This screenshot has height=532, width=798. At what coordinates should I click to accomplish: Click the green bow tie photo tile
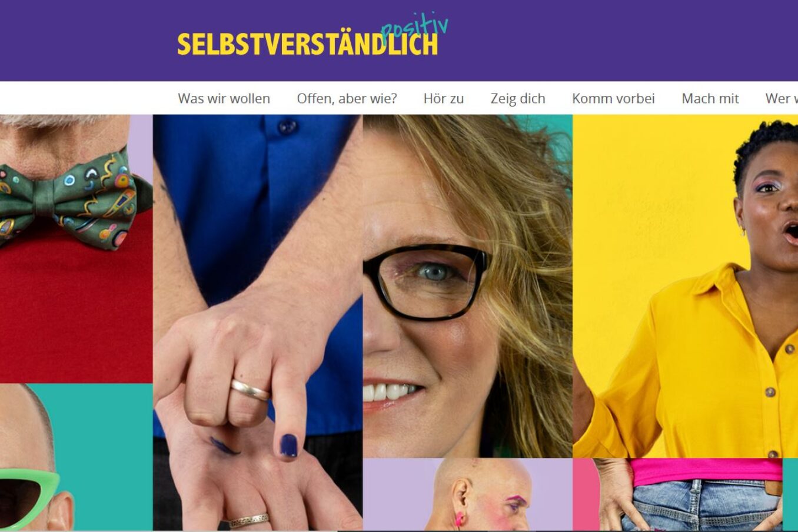[x=76, y=249]
